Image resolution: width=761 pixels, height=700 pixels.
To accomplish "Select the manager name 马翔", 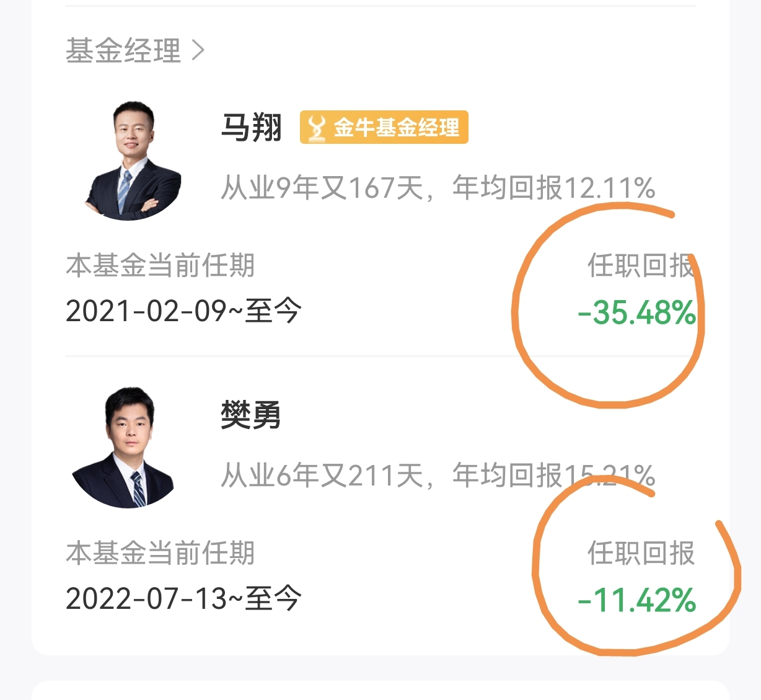I will pos(251,128).
